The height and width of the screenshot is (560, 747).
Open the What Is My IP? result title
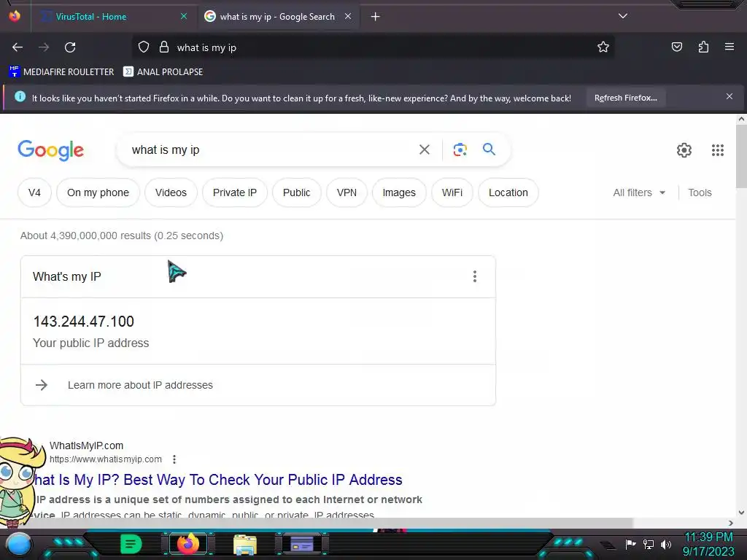coord(218,480)
